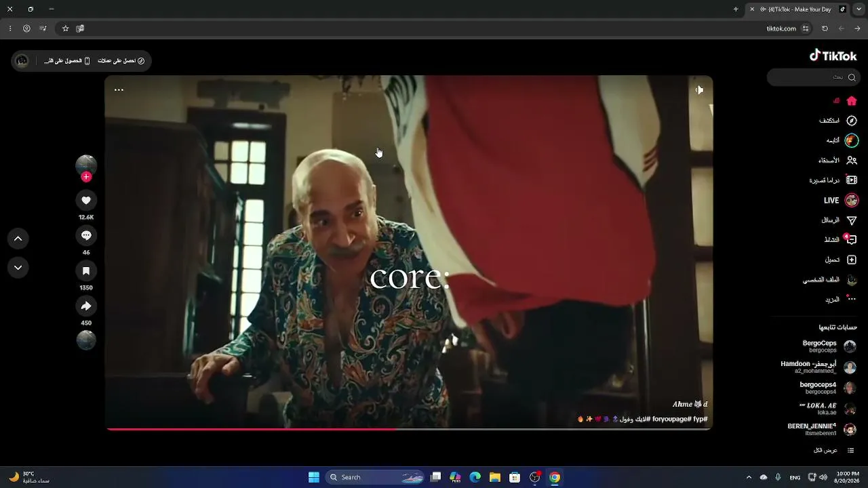868x488 pixels.
Task: Open the profile avatar in the top pill
Action: [22, 61]
